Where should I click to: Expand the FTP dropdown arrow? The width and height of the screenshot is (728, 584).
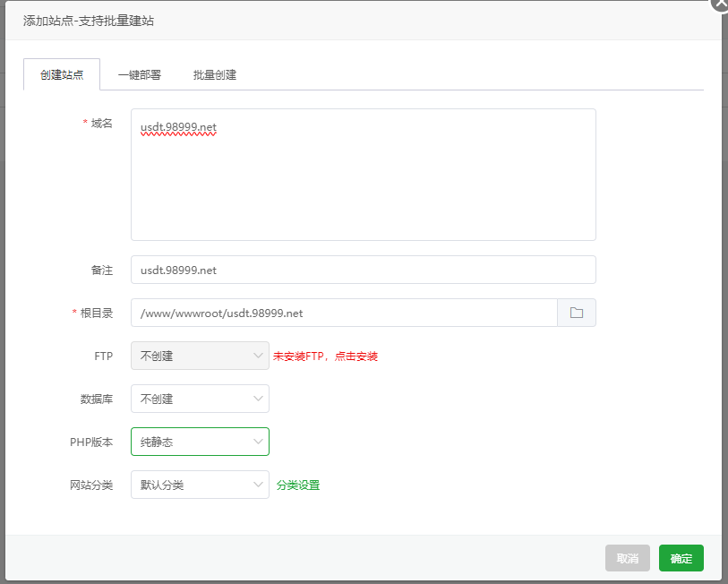pyautogui.click(x=258, y=356)
